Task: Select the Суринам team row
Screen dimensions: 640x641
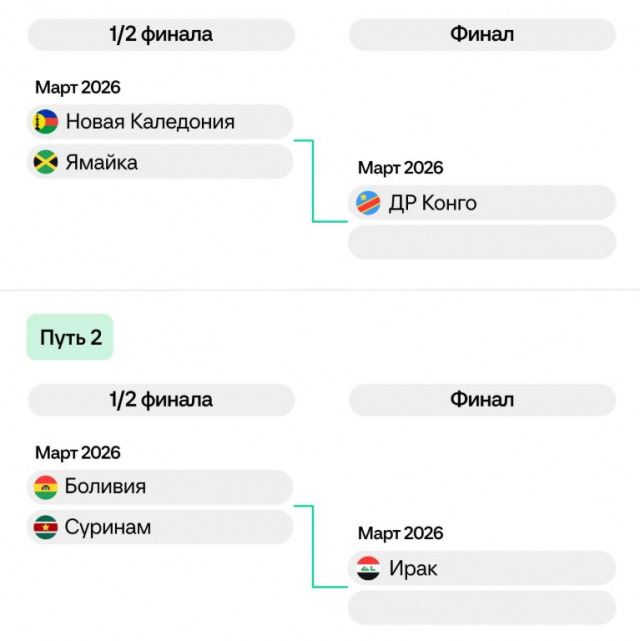Action: [160, 527]
